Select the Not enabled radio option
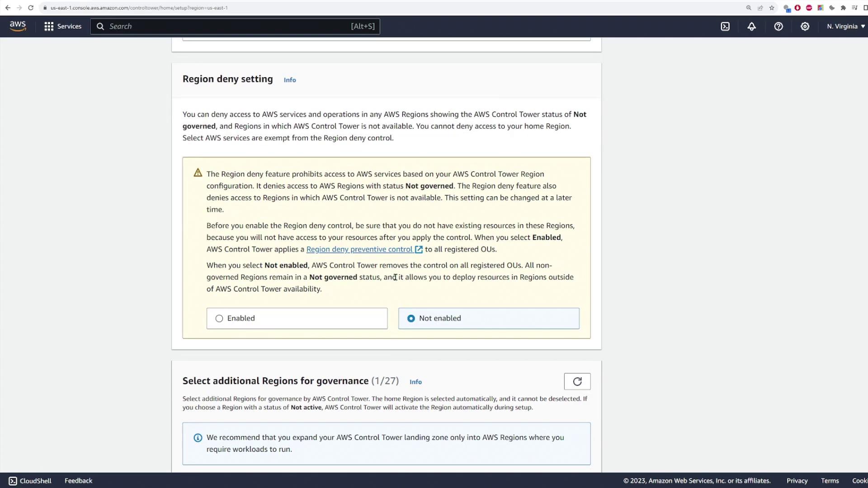868x488 pixels. [411, 319]
